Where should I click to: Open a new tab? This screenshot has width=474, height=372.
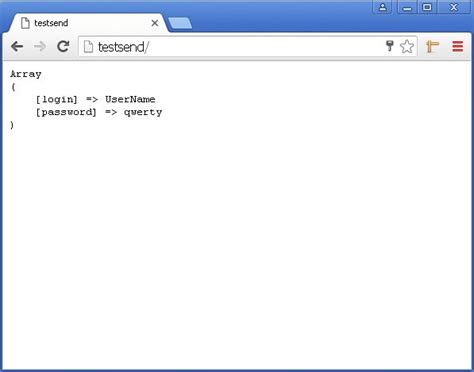pos(180,23)
